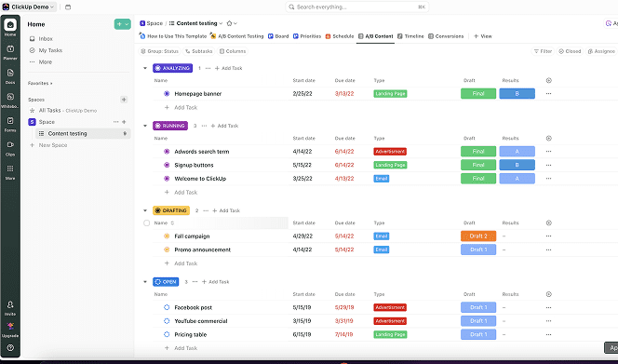Viewport: 618px width, 364px height.
Task: Click status icon of Signup buttons task
Action: (x=167, y=165)
